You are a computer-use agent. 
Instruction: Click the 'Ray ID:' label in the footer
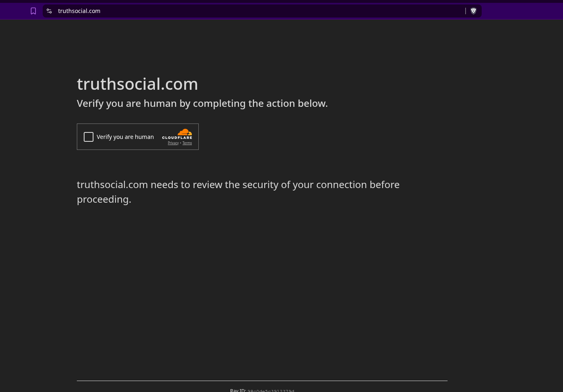(x=238, y=390)
